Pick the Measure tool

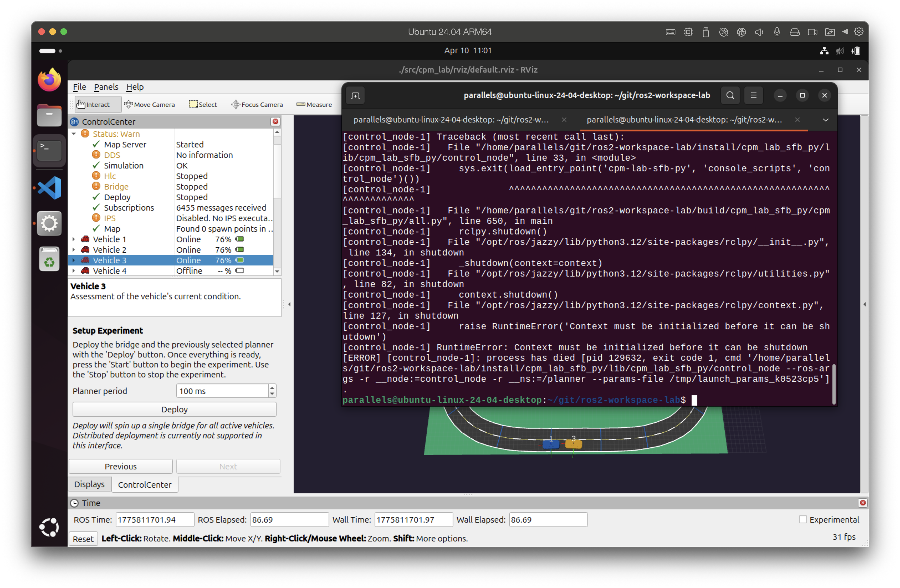pyautogui.click(x=314, y=105)
